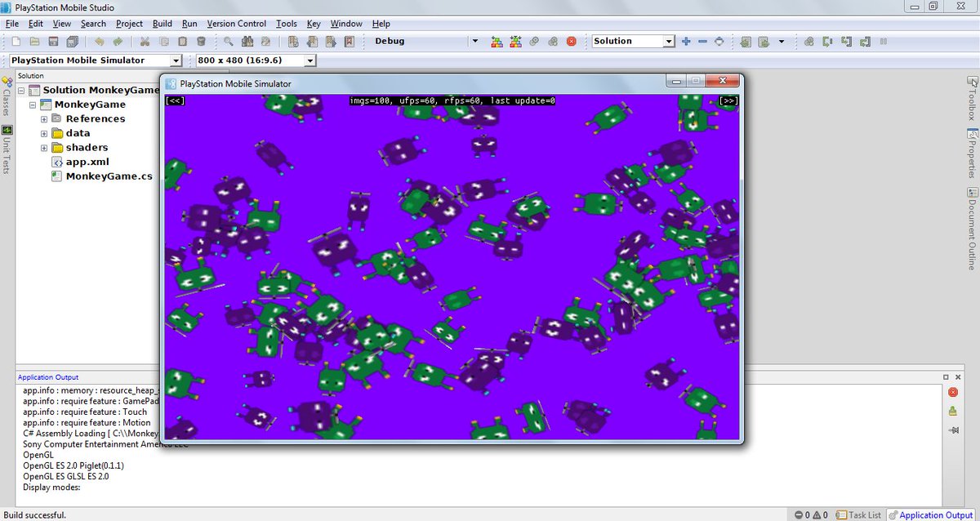Redo action using green arrow icon

(x=118, y=42)
